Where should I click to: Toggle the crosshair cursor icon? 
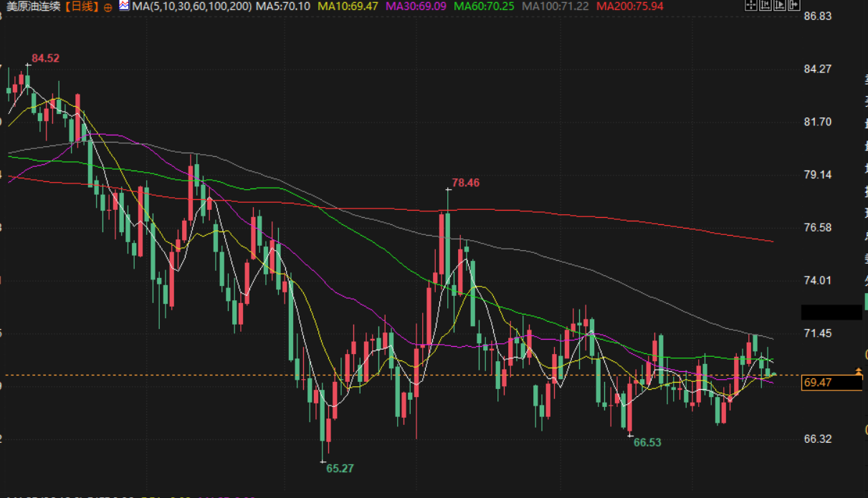coord(751,5)
